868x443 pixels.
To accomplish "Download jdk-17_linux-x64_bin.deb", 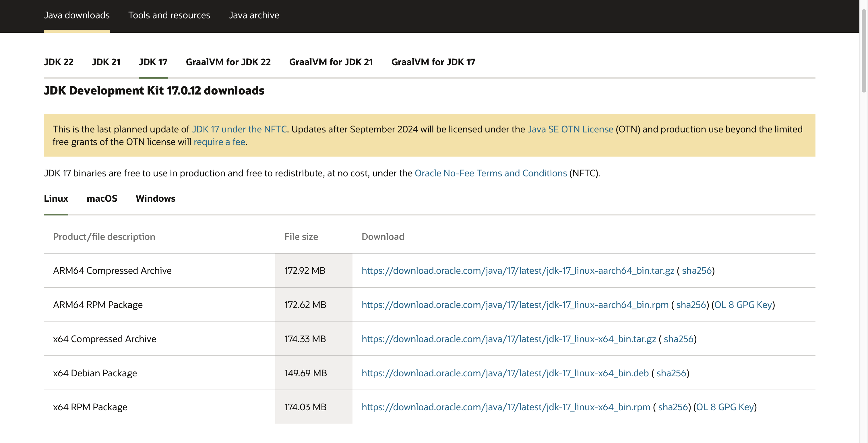I will 505,373.
